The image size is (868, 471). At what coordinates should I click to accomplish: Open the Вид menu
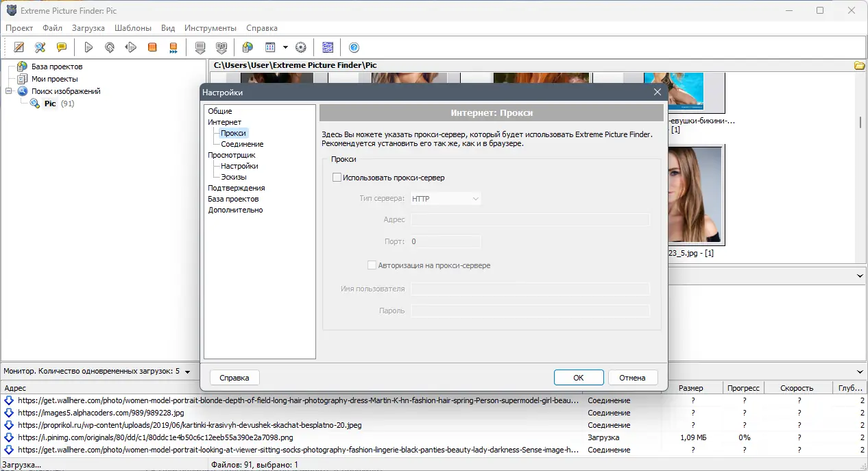pos(168,28)
